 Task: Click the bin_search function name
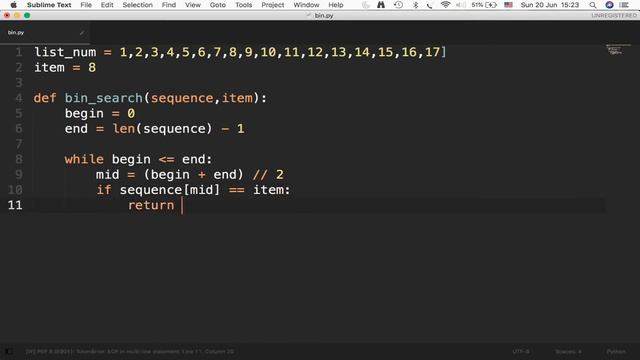(104, 98)
